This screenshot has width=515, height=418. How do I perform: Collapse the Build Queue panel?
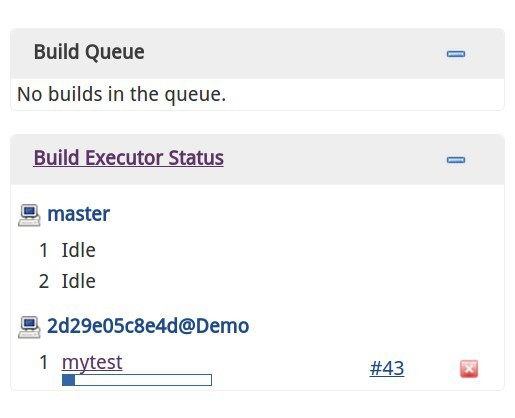456,54
